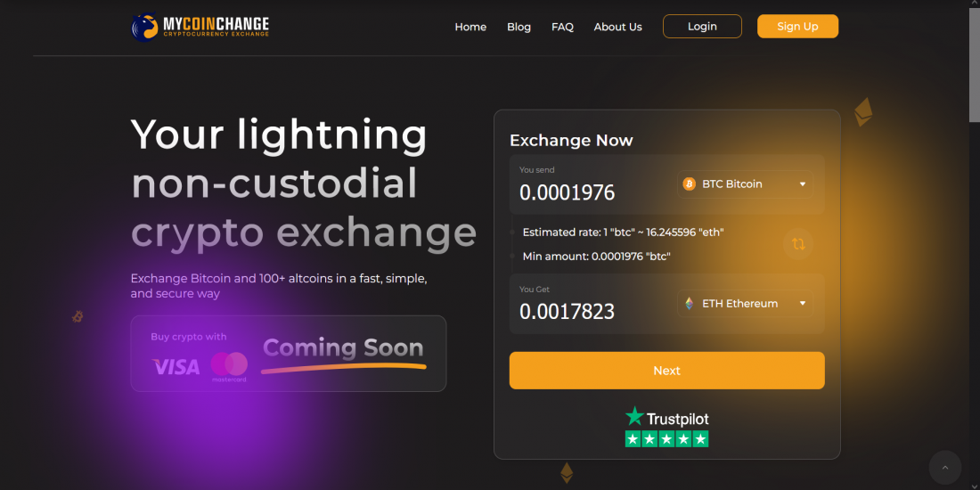Click the MyCoinChange logo
Image resolution: width=980 pixels, height=490 pixels.
tap(200, 27)
